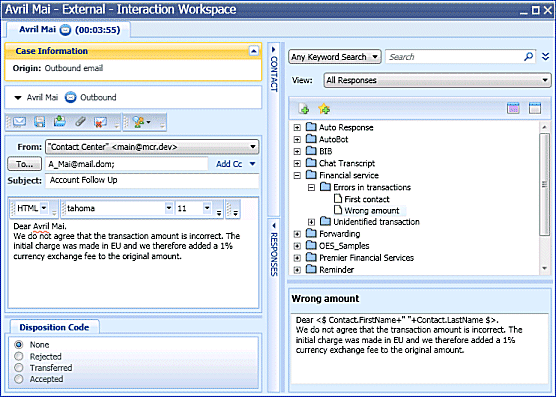This screenshot has width=556, height=397.
Task: Collapse Errors in transactions folder
Action: pyautogui.click(x=311, y=187)
